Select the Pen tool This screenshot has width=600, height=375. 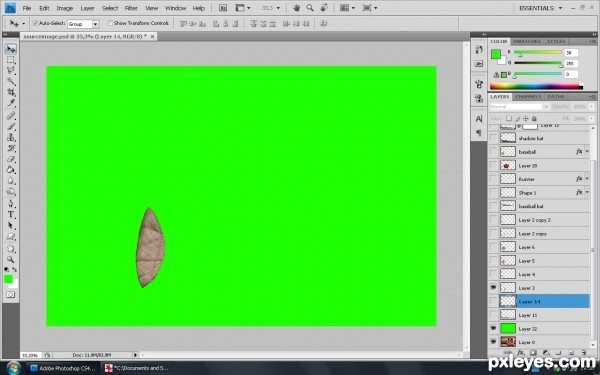tap(11, 204)
